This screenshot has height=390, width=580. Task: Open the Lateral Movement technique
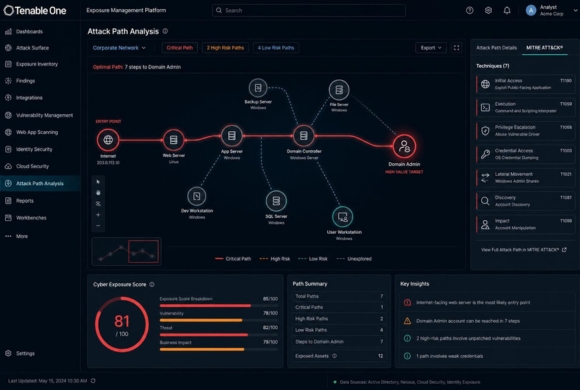tap(525, 178)
